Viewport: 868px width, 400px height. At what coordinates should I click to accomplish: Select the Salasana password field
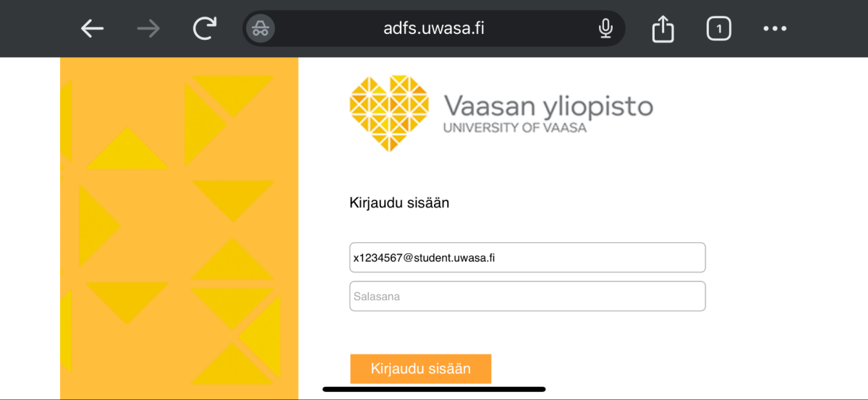coord(527,297)
